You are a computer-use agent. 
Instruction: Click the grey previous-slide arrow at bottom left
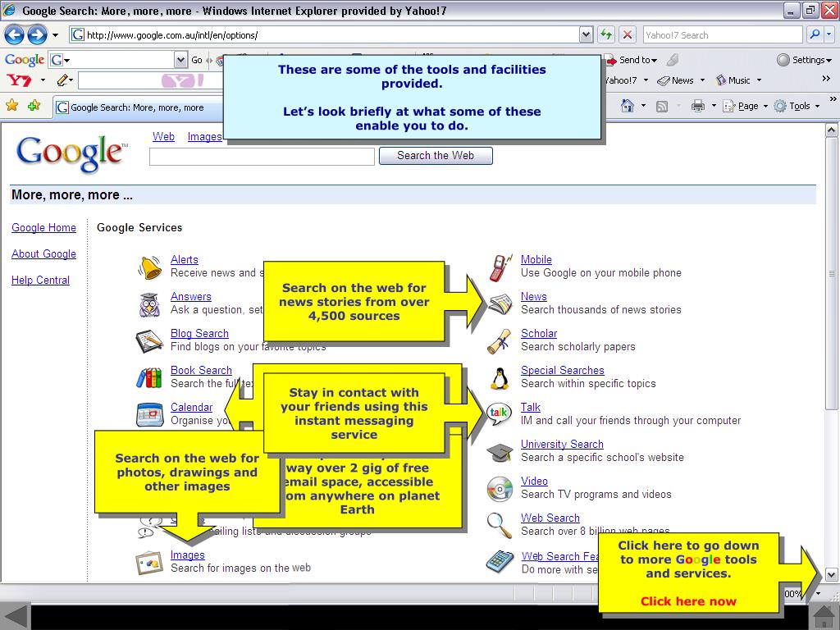[15, 617]
